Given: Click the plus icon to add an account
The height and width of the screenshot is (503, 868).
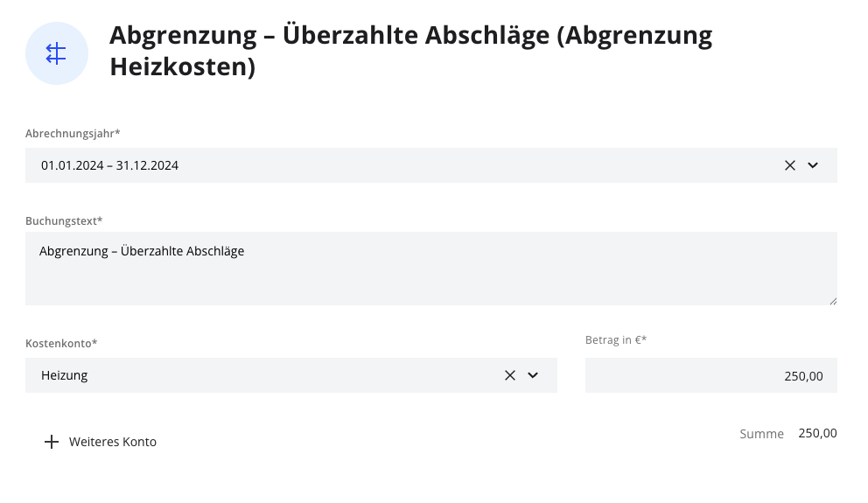Looking at the screenshot, I should [52, 442].
